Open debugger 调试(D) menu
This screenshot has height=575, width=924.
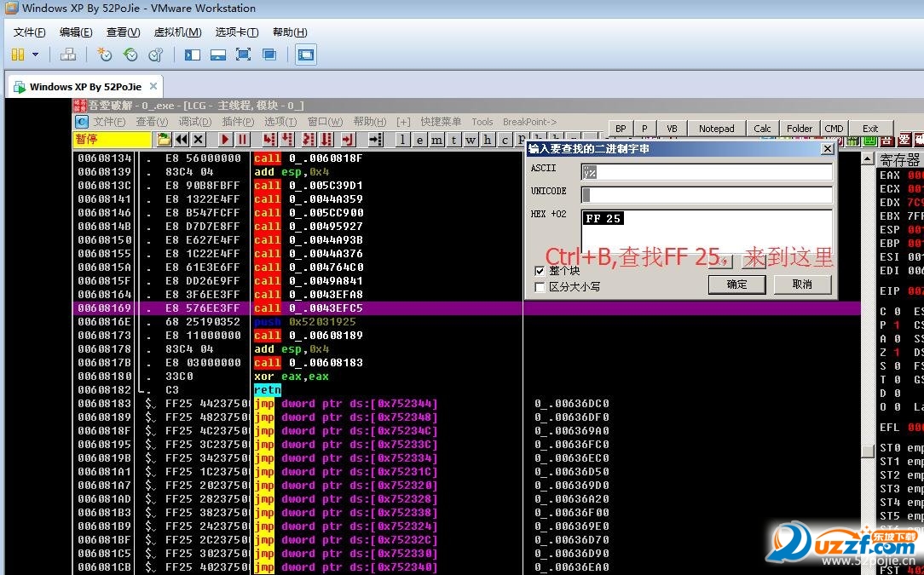pyautogui.click(x=195, y=122)
